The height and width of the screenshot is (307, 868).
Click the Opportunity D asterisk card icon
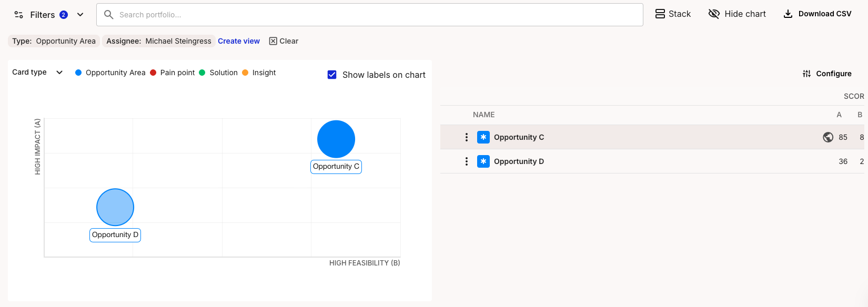click(x=483, y=161)
